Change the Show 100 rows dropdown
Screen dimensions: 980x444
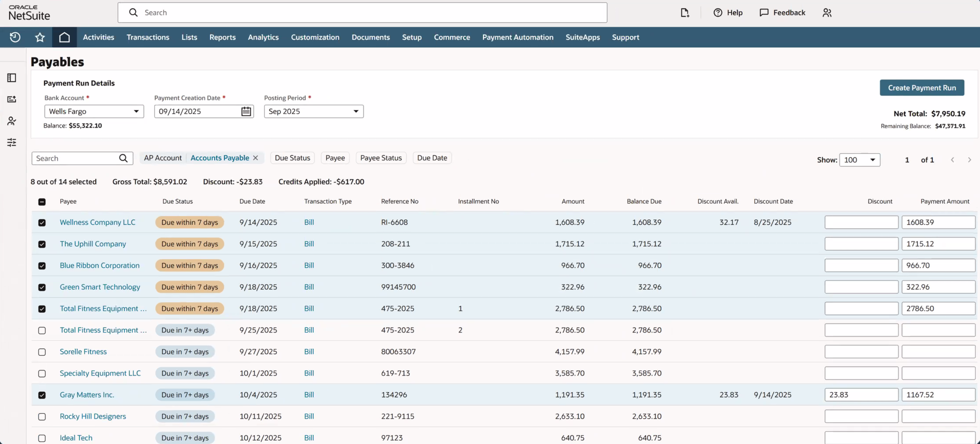859,160
